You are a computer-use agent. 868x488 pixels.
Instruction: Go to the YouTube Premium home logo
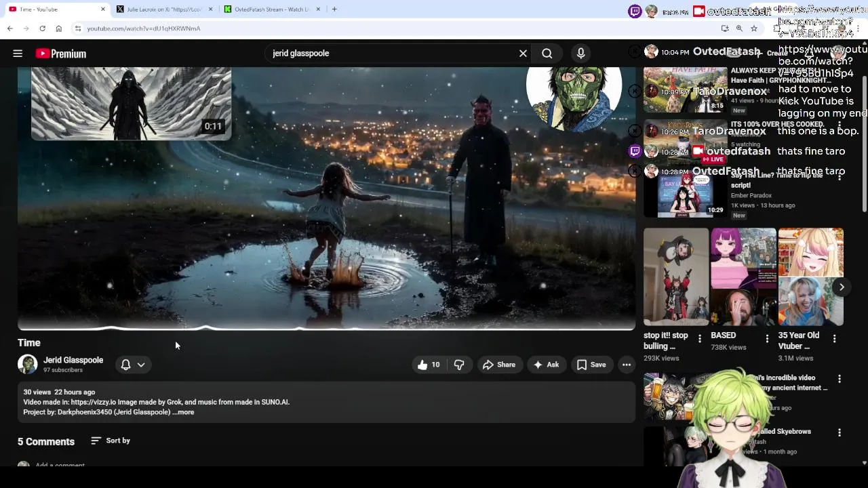(x=61, y=54)
